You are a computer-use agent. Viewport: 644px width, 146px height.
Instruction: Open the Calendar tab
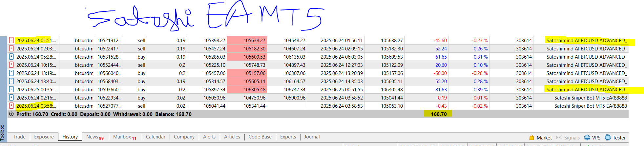(x=156, y=137)
